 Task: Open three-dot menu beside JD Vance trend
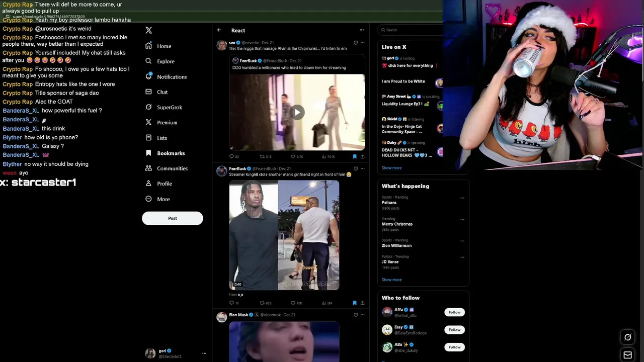click(x=462, y=257)
